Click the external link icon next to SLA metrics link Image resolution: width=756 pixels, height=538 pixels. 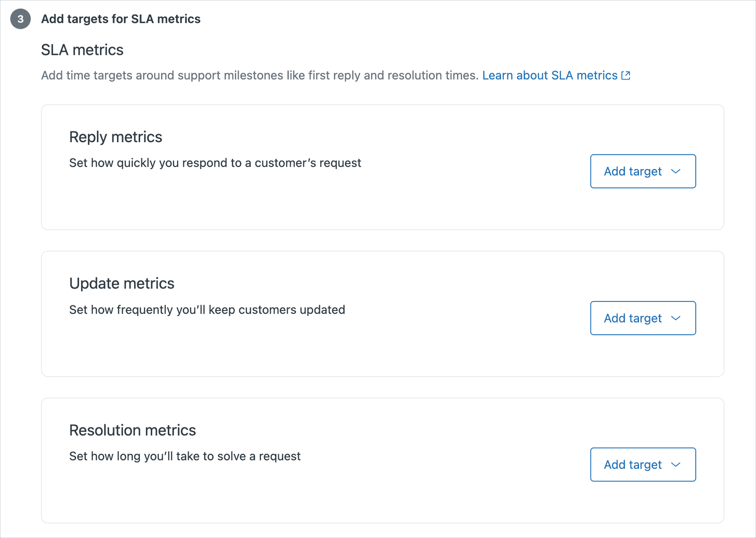click(x=625, y=76)
